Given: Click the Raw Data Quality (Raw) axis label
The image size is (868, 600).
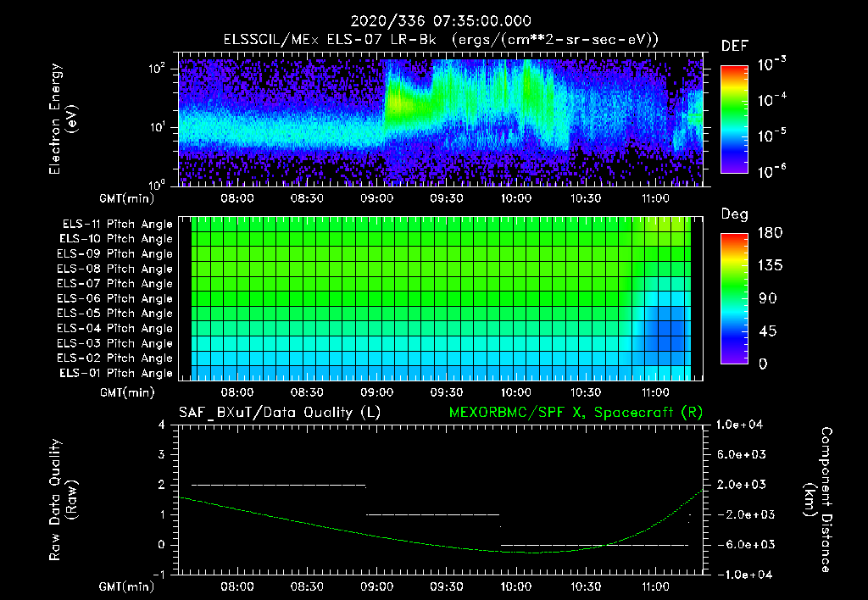Looking at the screenshot, I should coord(63,500).
